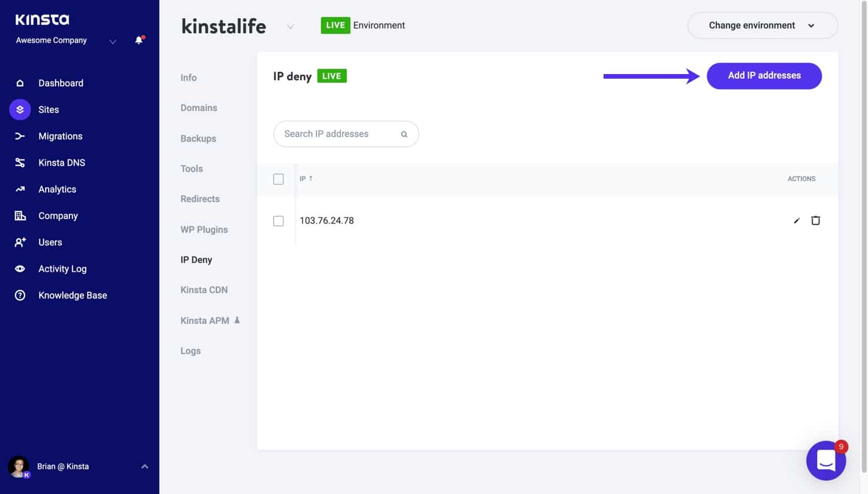Viewport: 868px width, 494px height.
Task: Delete IP 103.76.24.78 with trash icon
Action: pyautogui.click(x=815, y=220)
